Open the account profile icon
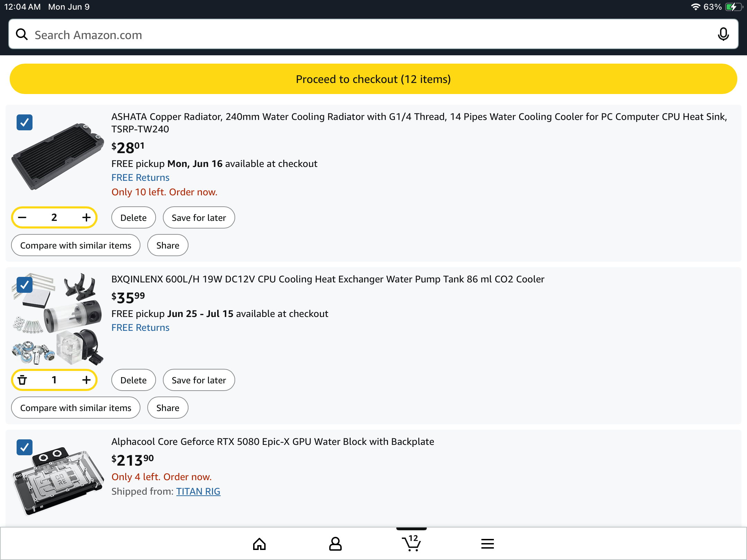This screenshot has width=747, height=560. tap(335, 544)
